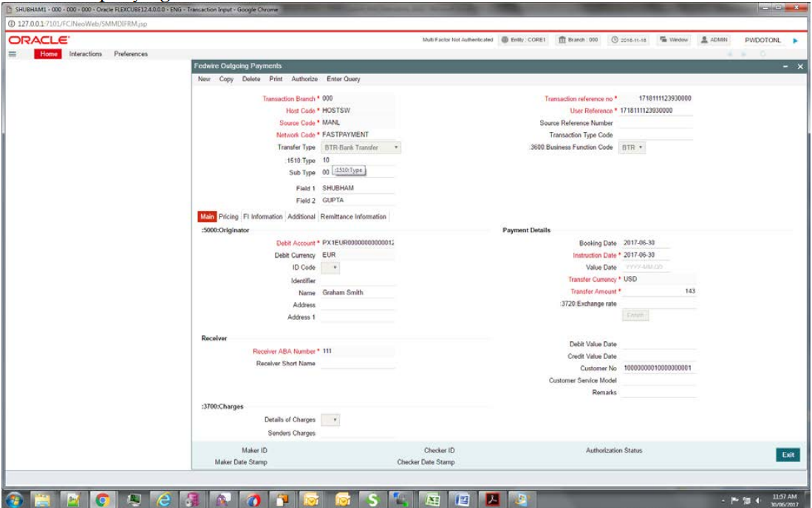Open the Preferences menu
This screenshot has width=812, height=508.
tap(131, 54)
